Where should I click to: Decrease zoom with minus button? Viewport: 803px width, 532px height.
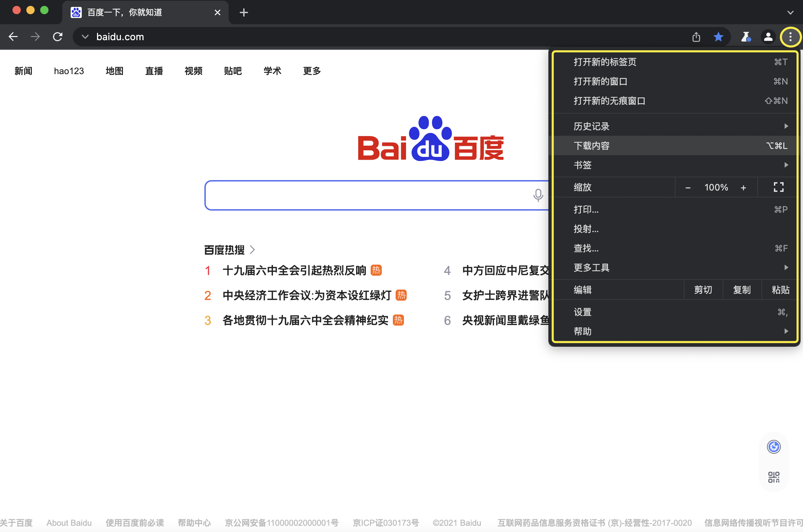(688, 188)
